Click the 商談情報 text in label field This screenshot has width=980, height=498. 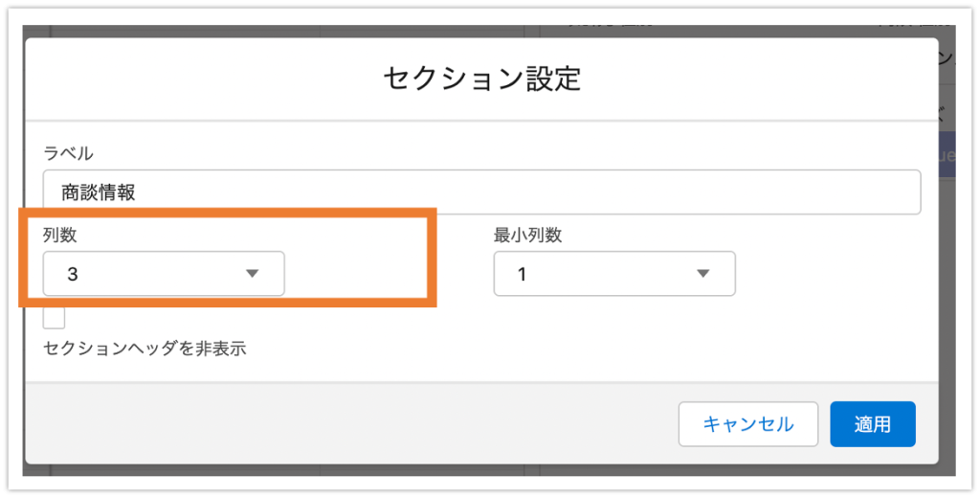(99, 192)
